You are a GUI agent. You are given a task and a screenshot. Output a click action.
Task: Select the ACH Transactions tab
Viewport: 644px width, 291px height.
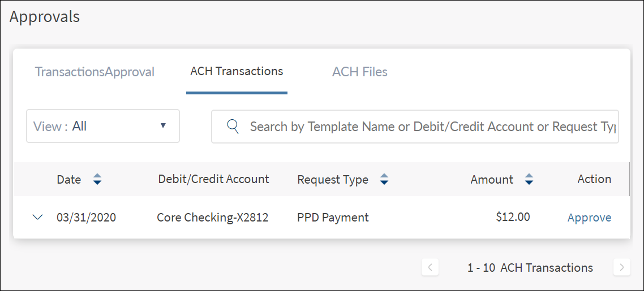pyautogui.click(x=237, y=72)
